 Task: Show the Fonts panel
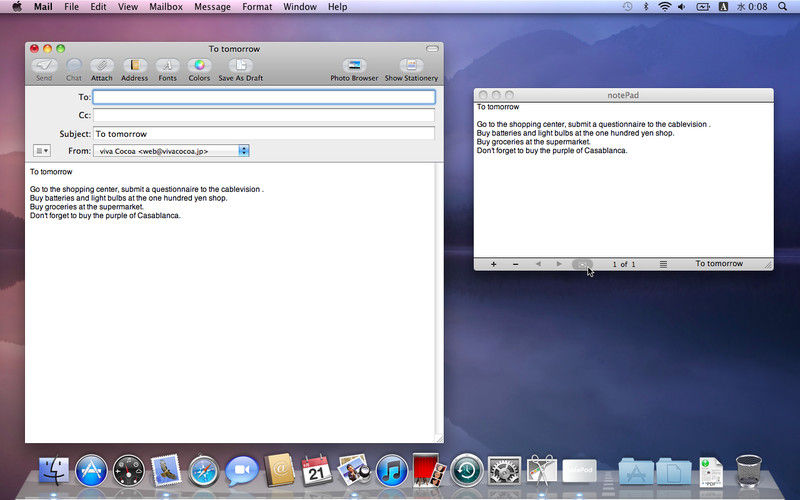(x=167, y=67)
